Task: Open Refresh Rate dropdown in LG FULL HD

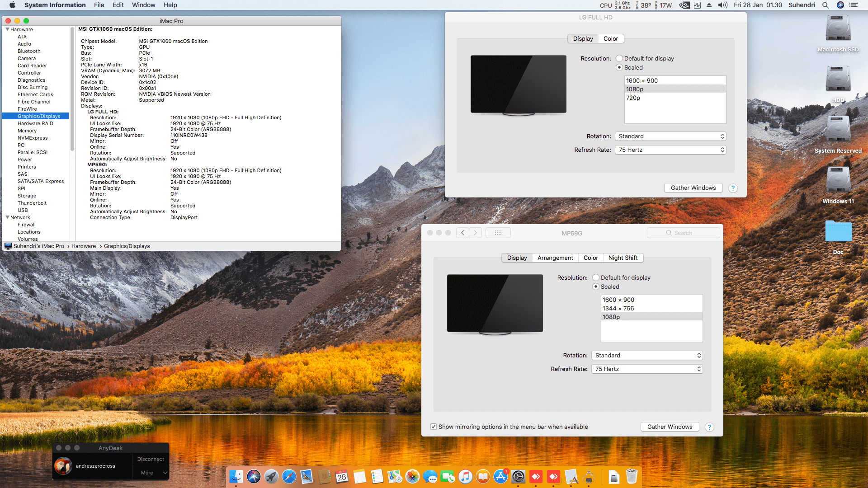Action: (670, 150)
